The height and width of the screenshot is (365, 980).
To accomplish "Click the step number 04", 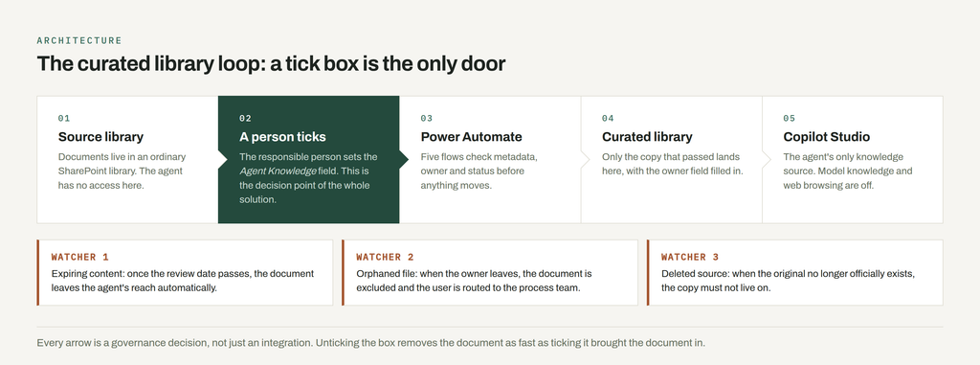I will point(608,118).
